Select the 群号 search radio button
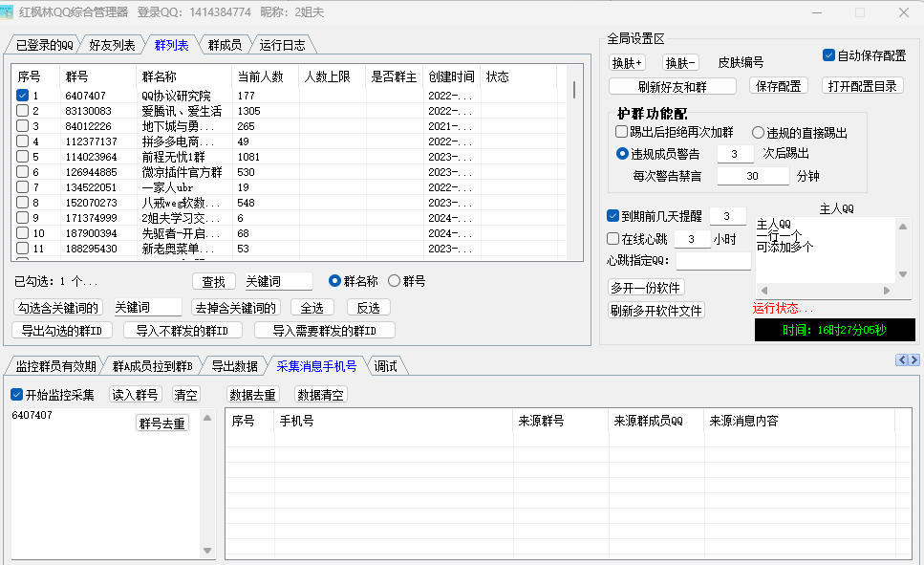 point(394,281)
